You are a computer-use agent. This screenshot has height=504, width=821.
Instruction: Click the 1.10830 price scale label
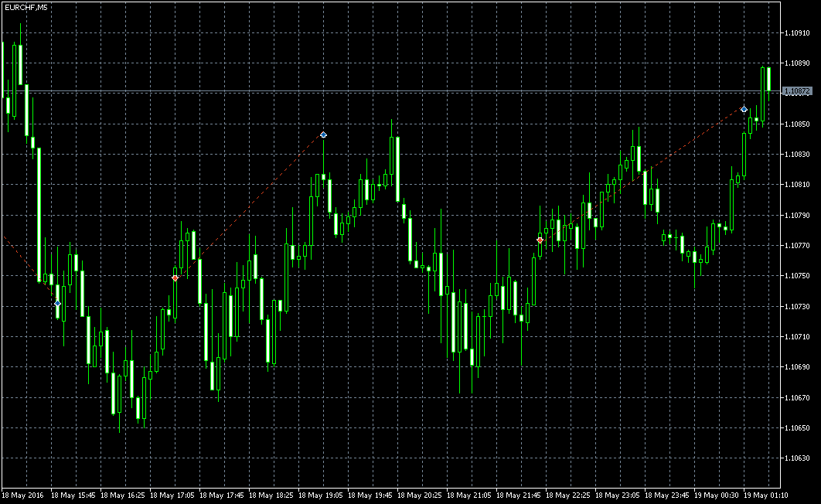[797, 155]
